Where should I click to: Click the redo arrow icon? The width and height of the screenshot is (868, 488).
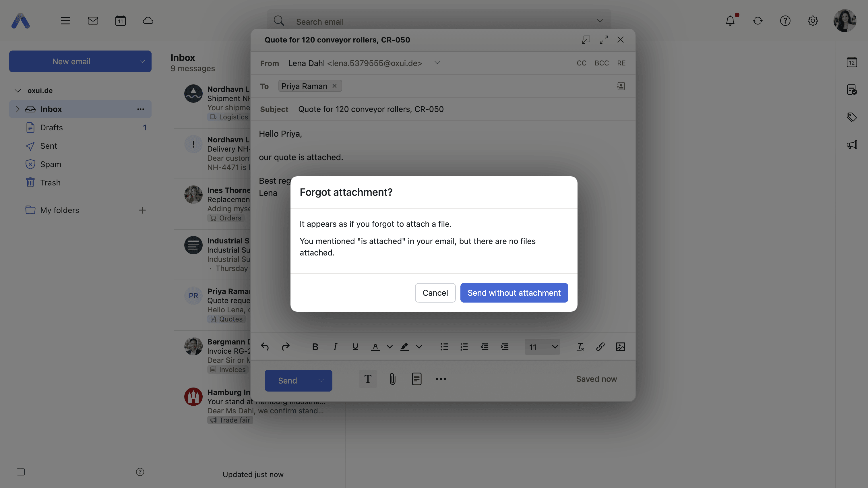[285, 346]
